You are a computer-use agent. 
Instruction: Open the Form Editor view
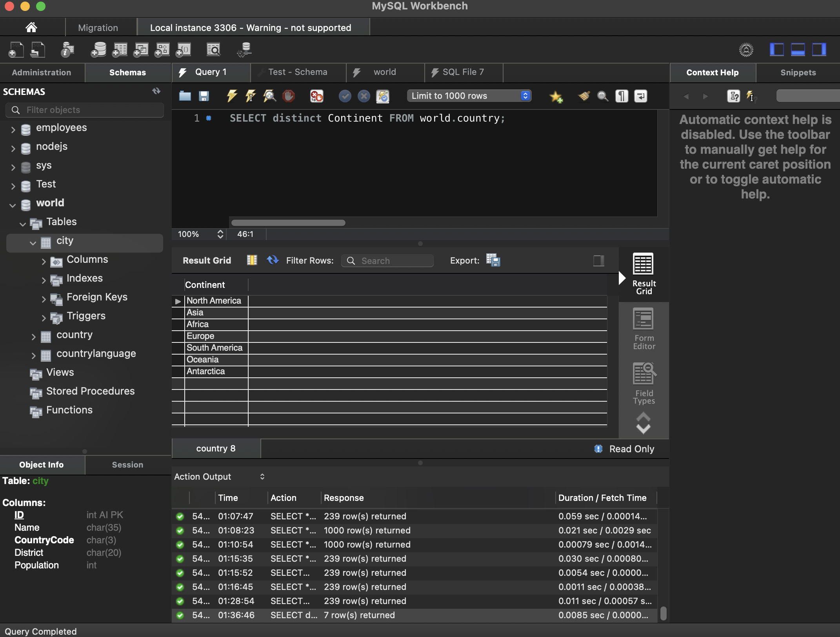[644, 329]
